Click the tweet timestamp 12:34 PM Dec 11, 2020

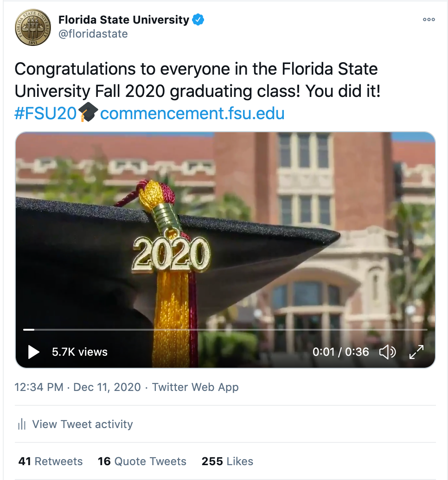coord(77,387)
